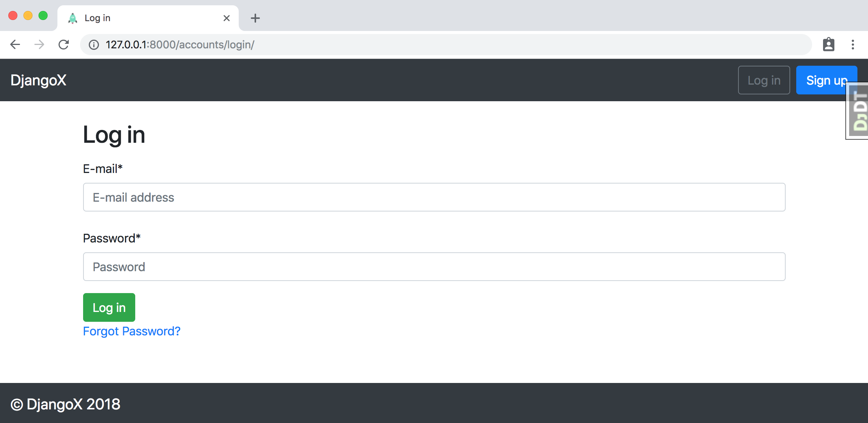Click the navbar Log in button
This screenshot has height=423, width=868.
[764, 80]
